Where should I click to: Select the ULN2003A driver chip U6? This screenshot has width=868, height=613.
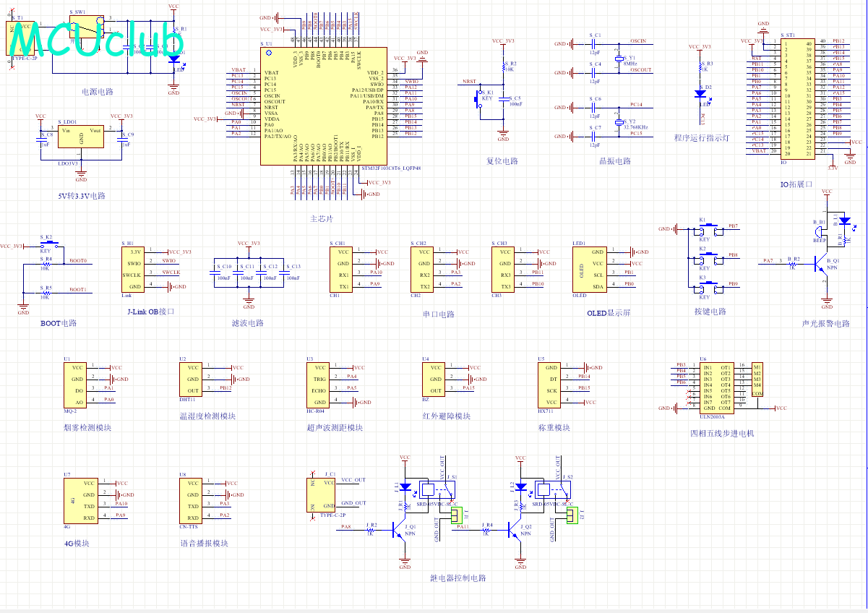click(717, 387)
